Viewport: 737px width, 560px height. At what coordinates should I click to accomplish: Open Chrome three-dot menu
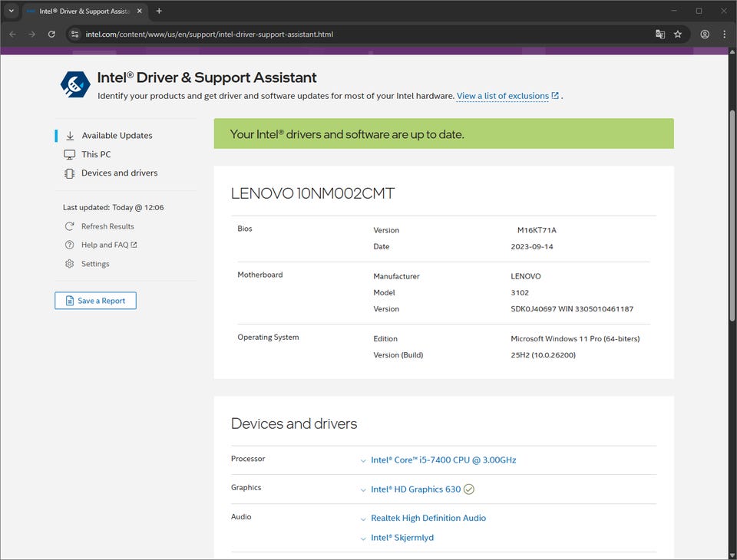click(724, 35)
